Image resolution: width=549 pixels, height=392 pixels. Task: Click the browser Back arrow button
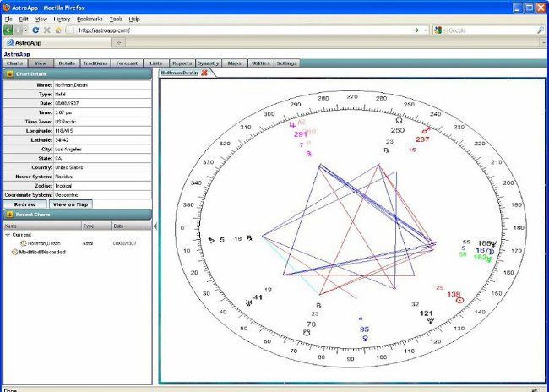pos(8,30)
